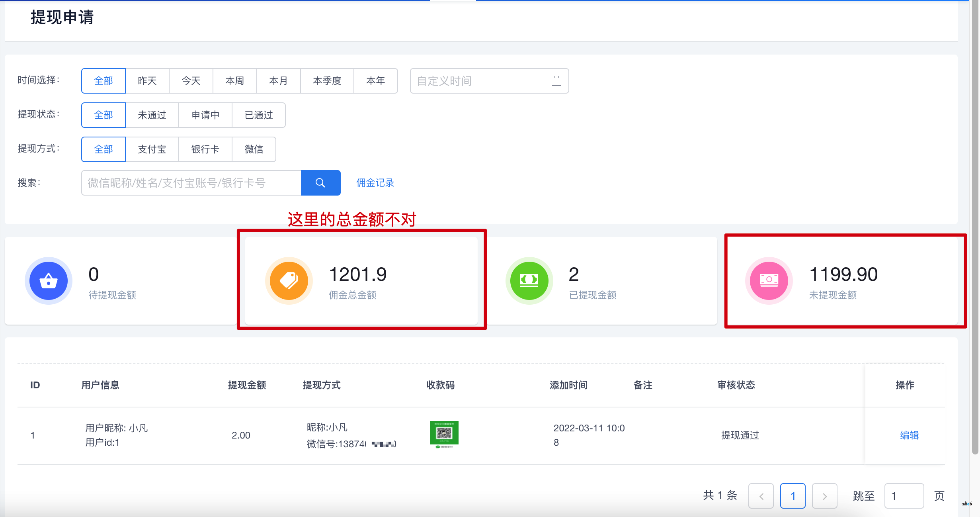Click the 用户信息 column header
980x517 pixels.
pyautogui.click(x=100, y=385)
